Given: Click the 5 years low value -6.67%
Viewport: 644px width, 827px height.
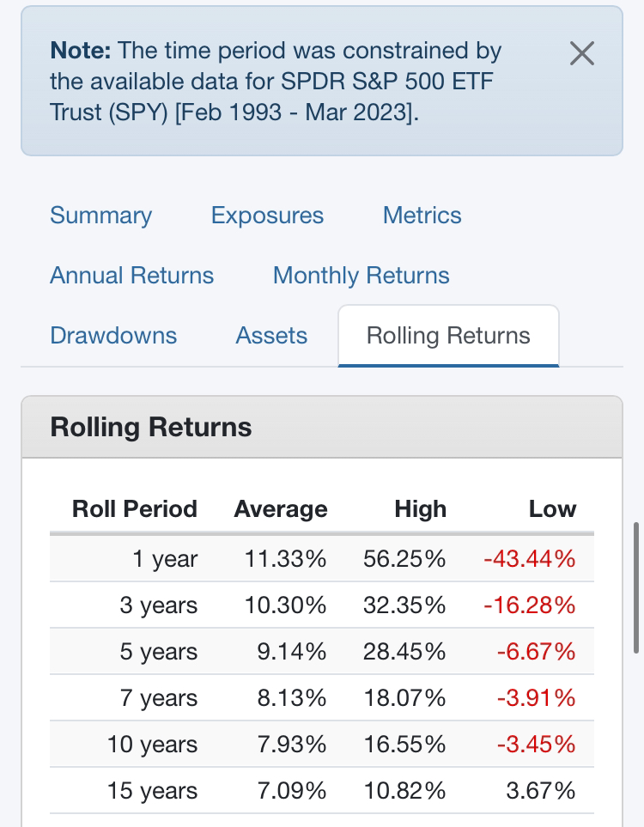Looking at the screenshot, I should (536, 651).
